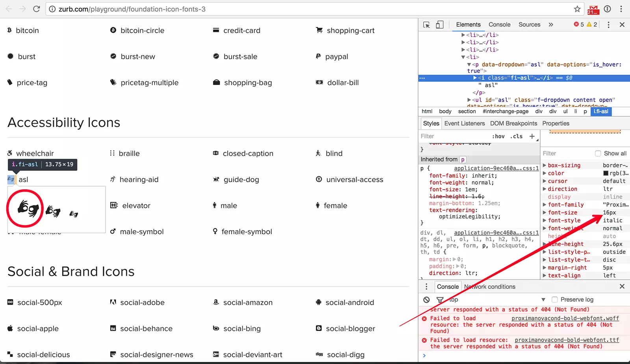Click the shopping-cart icon
This screenshot has height=364, width=630.
319,30
